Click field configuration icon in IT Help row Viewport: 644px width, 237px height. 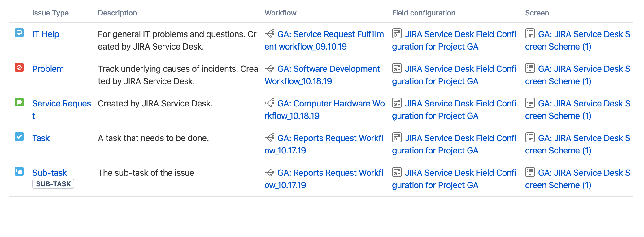397,33
